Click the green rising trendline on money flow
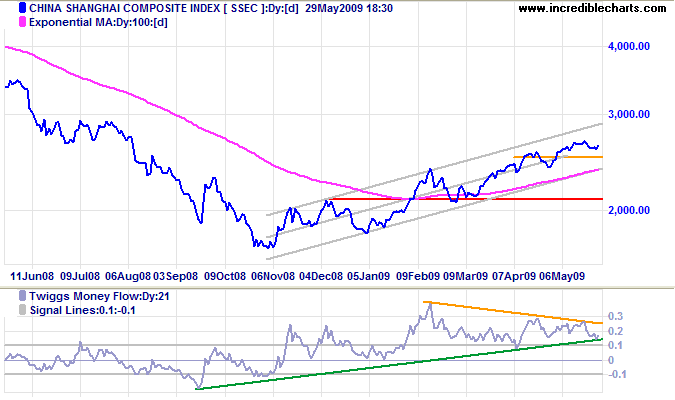675x400 pixels. 399,364
